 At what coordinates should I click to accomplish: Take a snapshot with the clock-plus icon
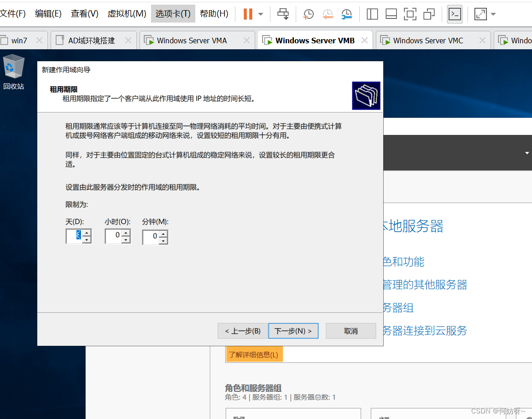[308, 14]
